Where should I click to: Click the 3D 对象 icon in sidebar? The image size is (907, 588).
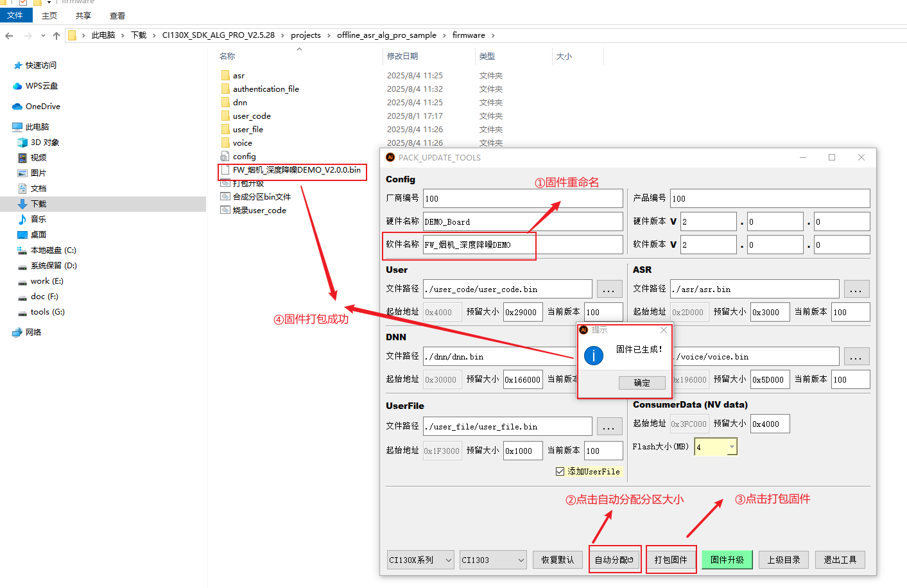(22, 143)
